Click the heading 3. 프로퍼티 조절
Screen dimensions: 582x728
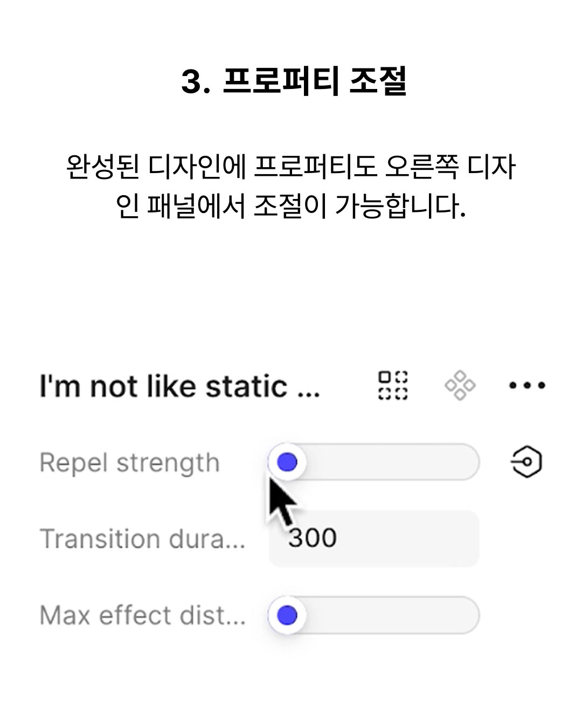click(294, 81)
